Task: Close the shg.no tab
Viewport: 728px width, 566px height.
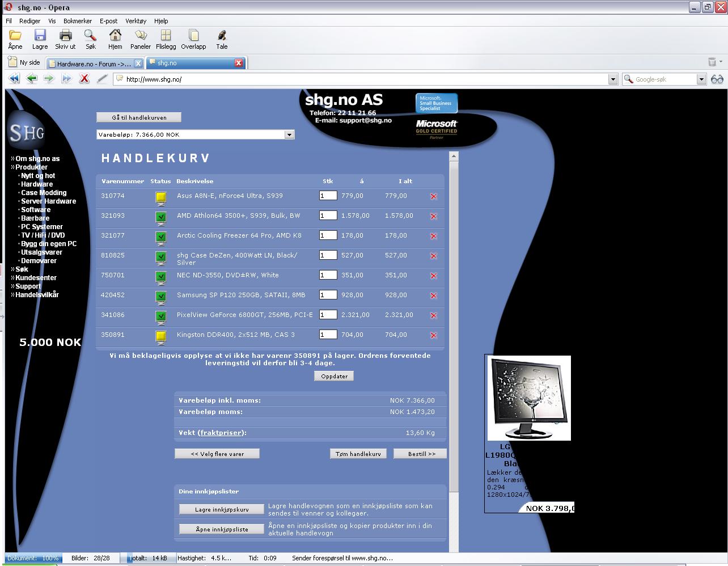Action: tap(239, 63)
